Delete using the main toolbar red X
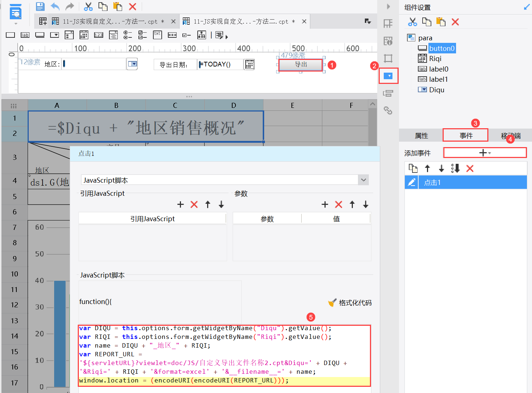The image size is (532, 393). pos(133,6)
